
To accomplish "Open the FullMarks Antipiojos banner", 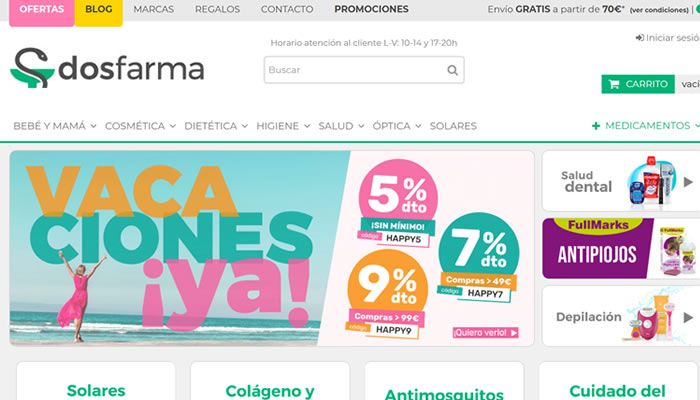I will (x=621, y=248).
